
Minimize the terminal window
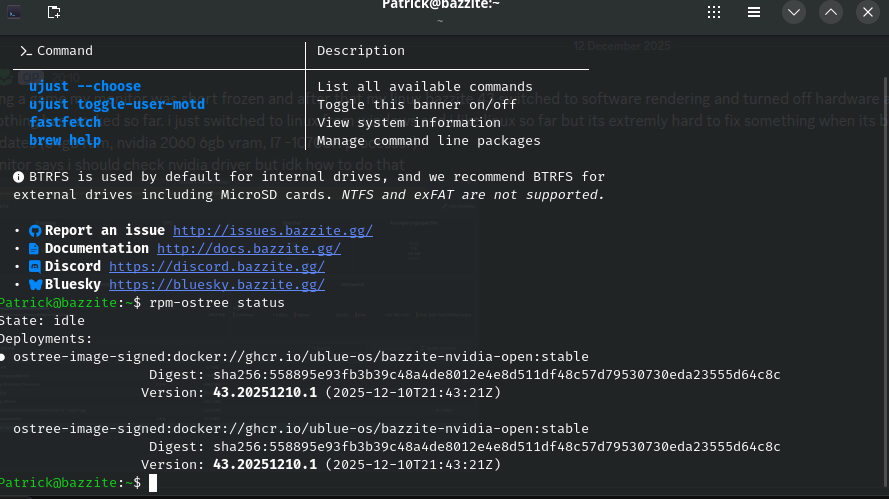click(x=793, y=12)
